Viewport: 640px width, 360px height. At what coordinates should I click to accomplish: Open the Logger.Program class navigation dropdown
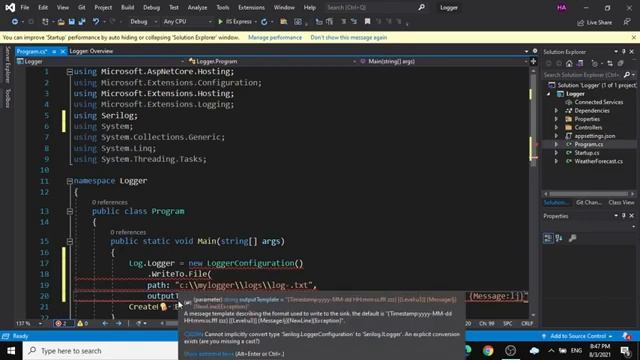point(272,61)
